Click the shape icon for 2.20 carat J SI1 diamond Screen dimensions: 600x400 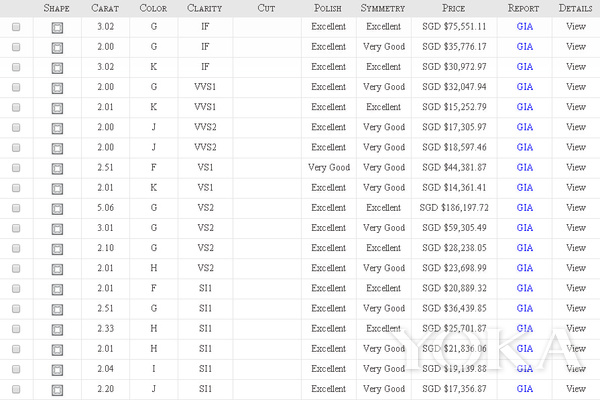[57, 389]
